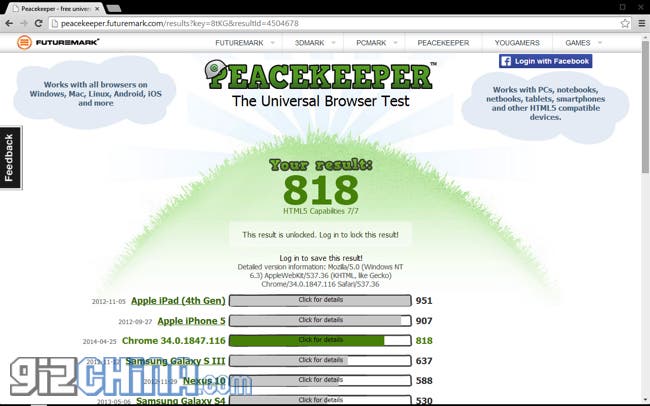Click details bar for Samsung Galaxy S III

[x=320, y=360]
